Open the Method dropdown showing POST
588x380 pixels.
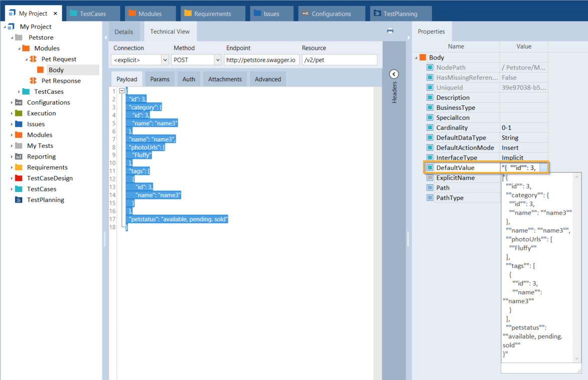(x=217, y=60)
